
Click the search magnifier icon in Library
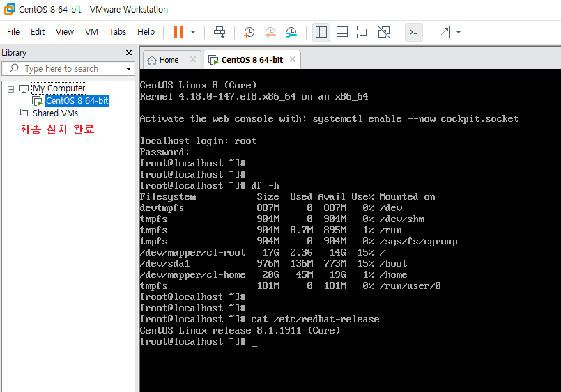tap(14, 68)
